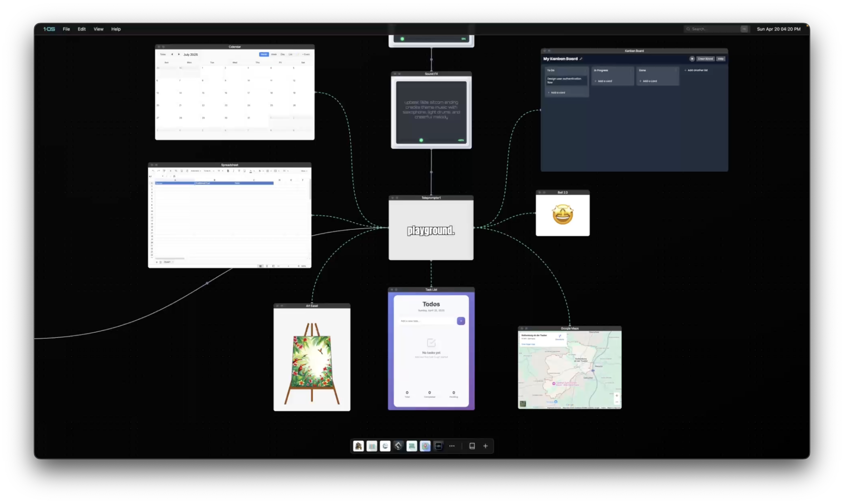Open the Google Maps dock icon
This screenshot has width=844, height=504.
tap(425, 446)
